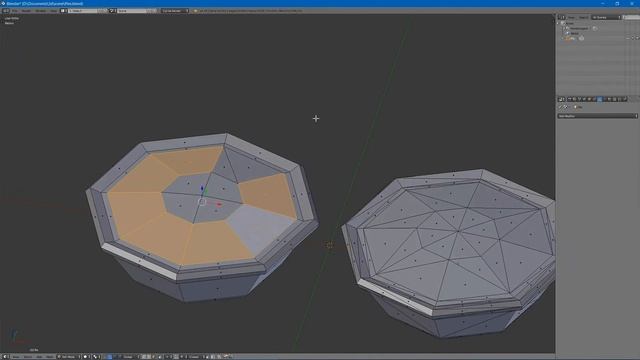Switch to the Scene properties tab
This screenshot has width=640, height=360.
(579, 99)
